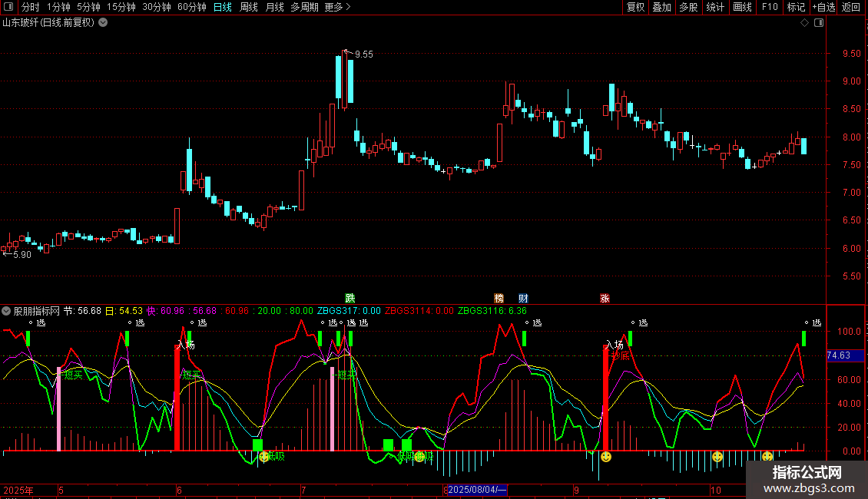Toggle the side panel icon near diamond

(x=819, y=23)
